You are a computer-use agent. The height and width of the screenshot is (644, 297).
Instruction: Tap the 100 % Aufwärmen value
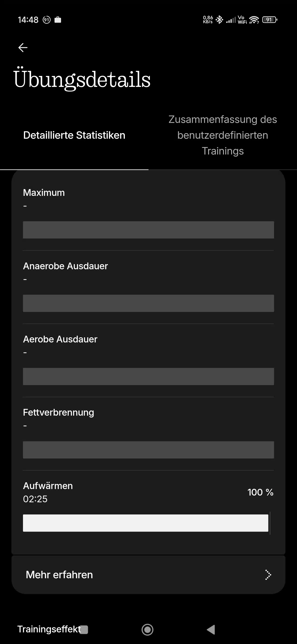click(260, 492)
